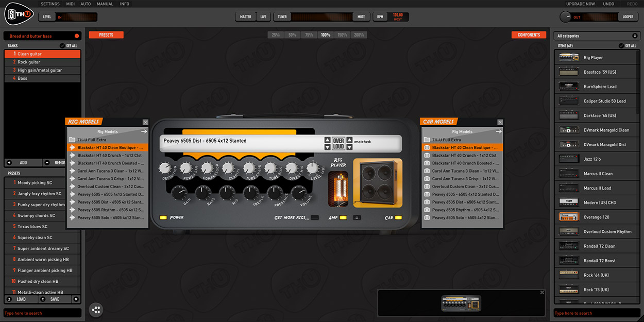Click the Rig Models panel arrow icon
The image size is (644, 322).
145,131
